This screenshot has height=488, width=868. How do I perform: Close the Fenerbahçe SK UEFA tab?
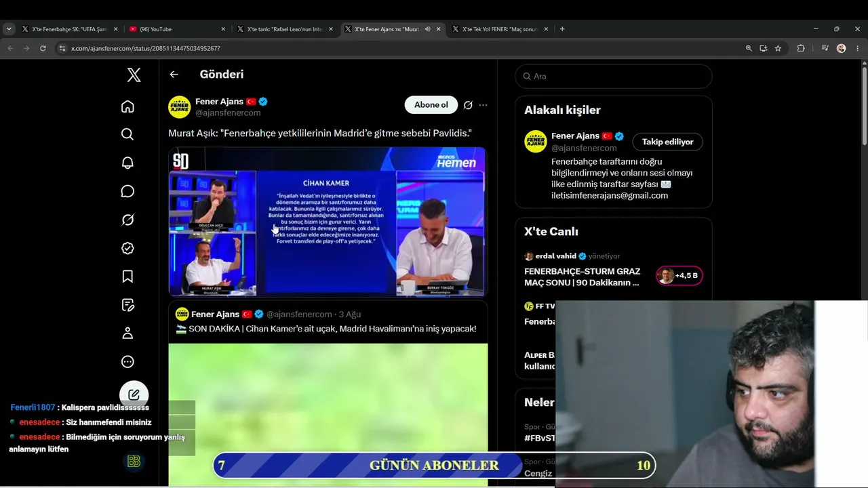pyautogui.click(x=115, y=29)
